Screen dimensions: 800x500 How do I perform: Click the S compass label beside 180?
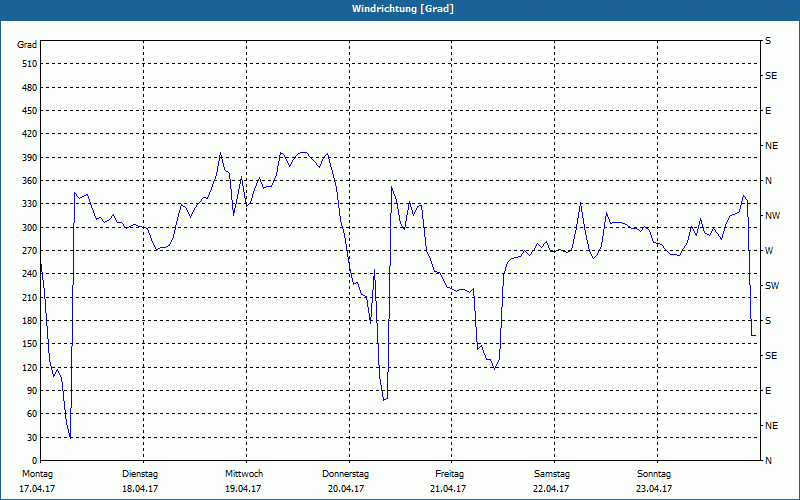click(x=768, y=320)
